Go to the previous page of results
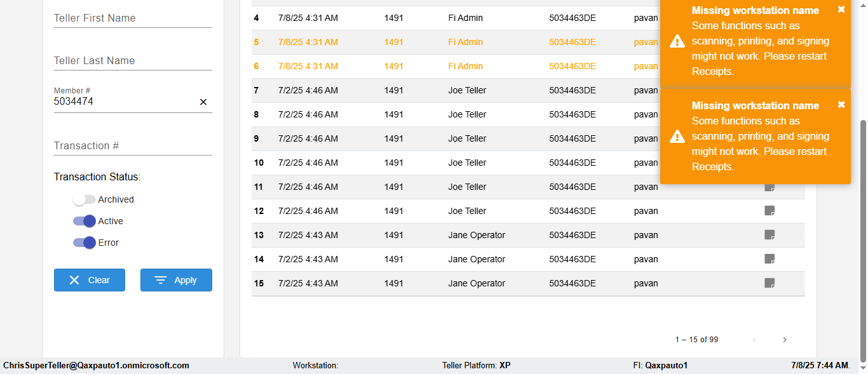The height and width of the screenshot is (374, 868). [754, 340]
